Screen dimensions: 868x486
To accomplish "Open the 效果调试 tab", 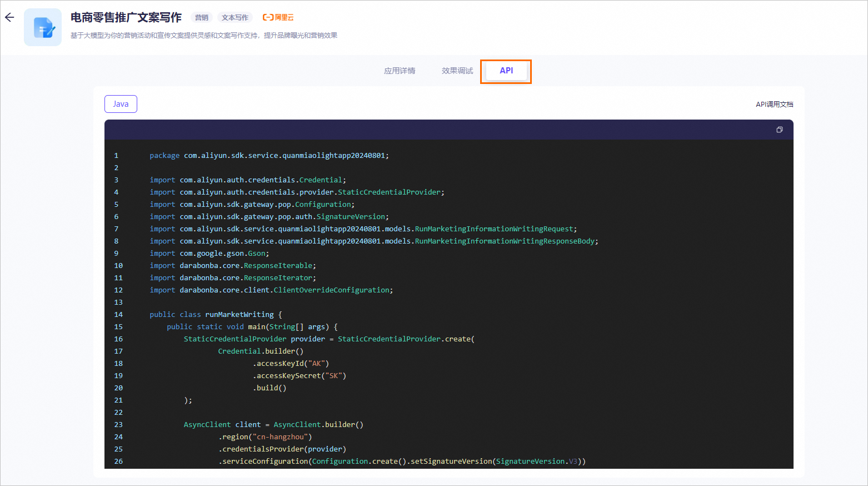I will 457,71.
